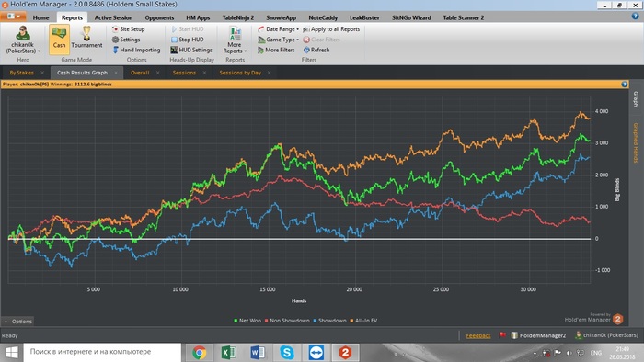644x362 pixels.
Task: Switch to the Overall report tab
Action: [x=140, y=73]
